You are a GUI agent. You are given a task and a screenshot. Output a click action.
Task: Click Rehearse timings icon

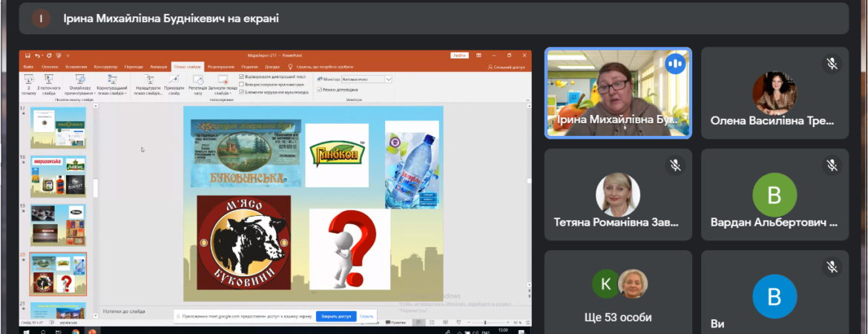[197, 79]
